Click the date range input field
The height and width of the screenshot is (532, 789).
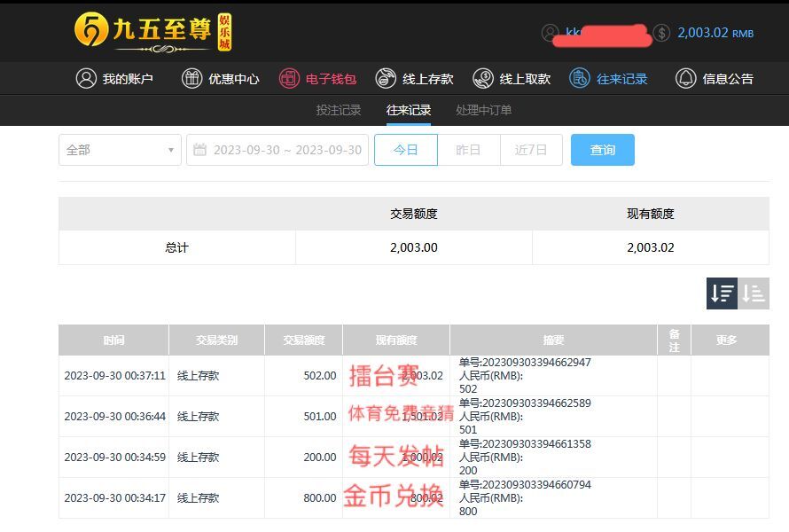pos(277,150)
